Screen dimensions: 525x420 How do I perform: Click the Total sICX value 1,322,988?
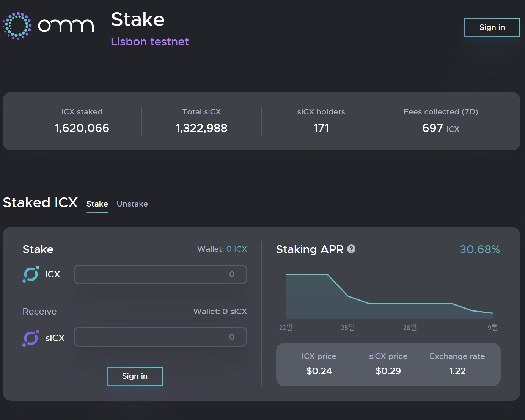[201, 128]
